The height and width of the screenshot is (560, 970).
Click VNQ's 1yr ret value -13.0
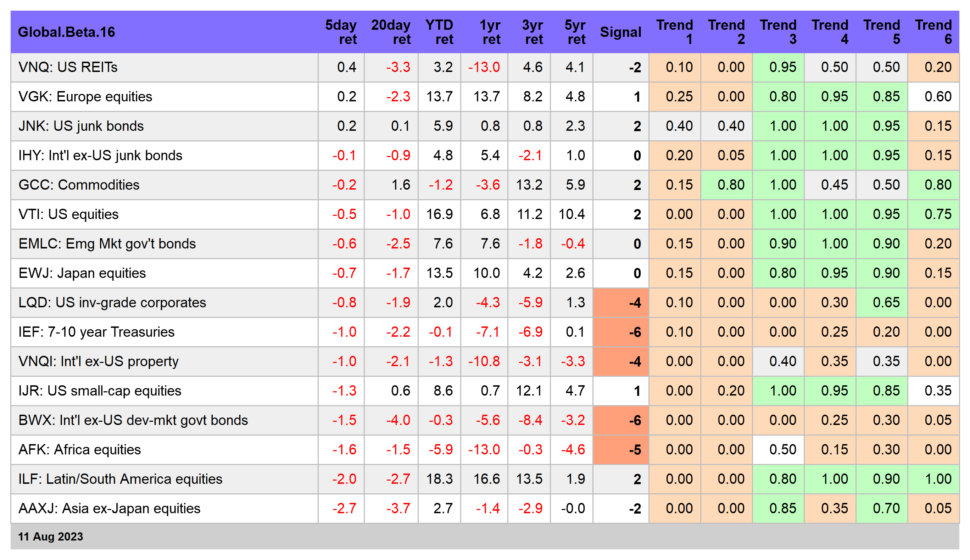click(484, 67)
